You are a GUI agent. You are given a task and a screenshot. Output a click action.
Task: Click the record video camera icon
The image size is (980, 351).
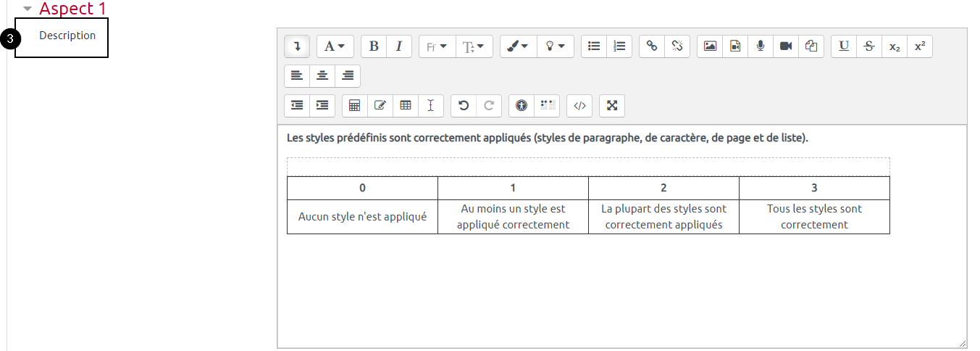tap(786, 46)
